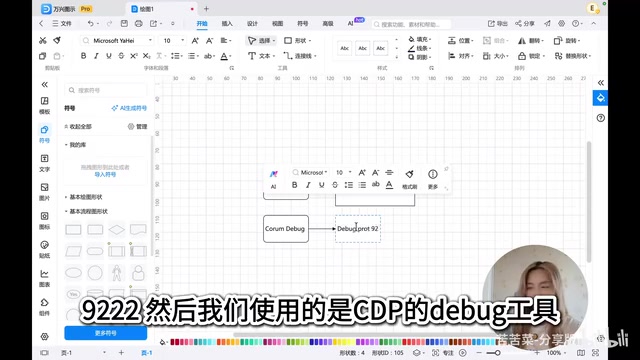
Task: Click the Format Painter icon in ribbon
Action: pyautogui.click(x=57, y=40)
